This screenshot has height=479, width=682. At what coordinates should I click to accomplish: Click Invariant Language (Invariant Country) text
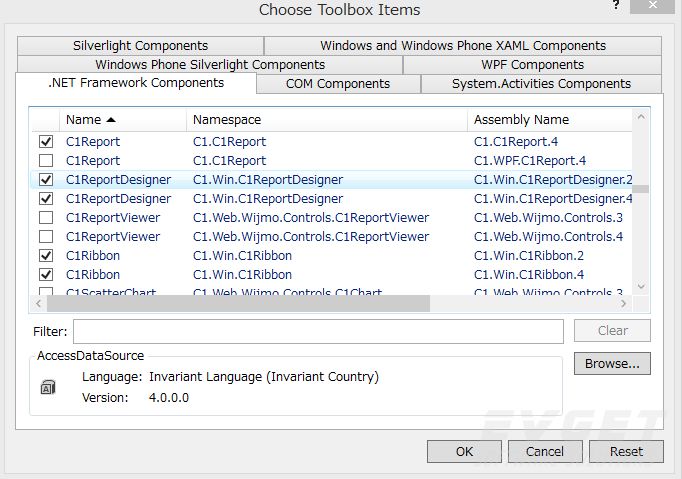click(x=264, y=377)
